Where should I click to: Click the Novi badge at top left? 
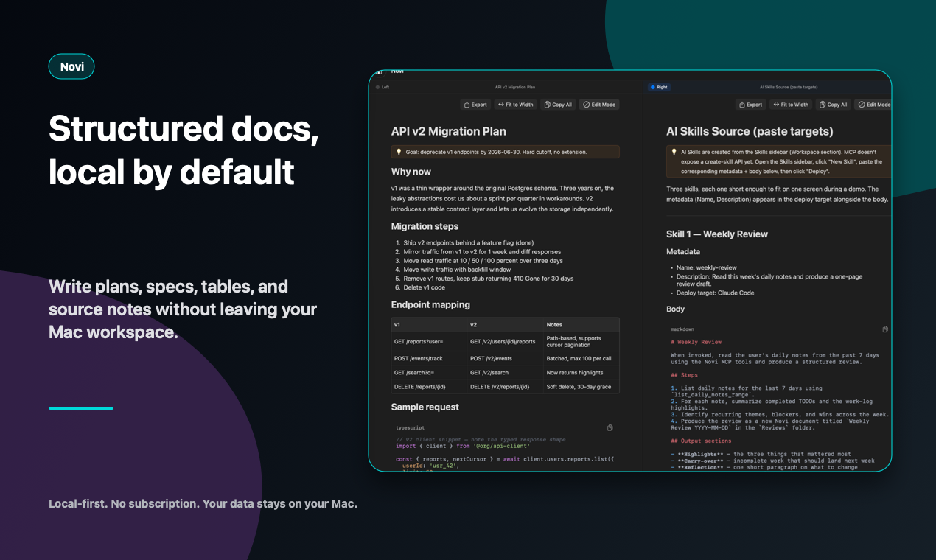tap(71, 66)
